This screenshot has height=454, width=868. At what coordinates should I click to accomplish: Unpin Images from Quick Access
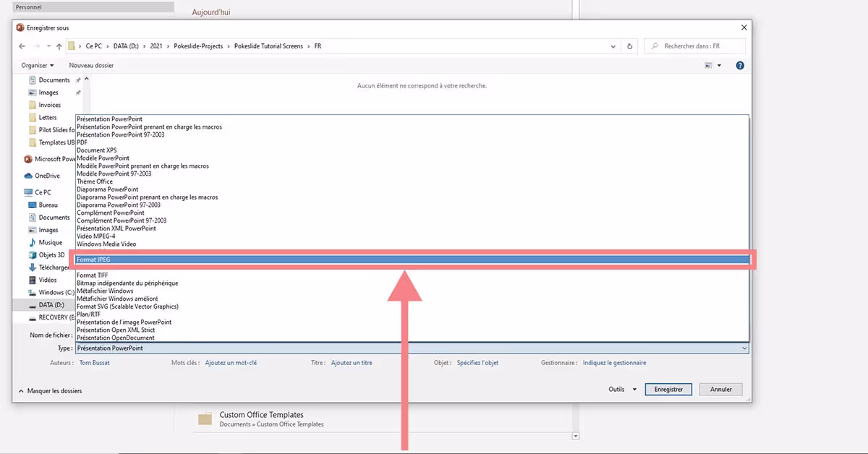(77, 92)
